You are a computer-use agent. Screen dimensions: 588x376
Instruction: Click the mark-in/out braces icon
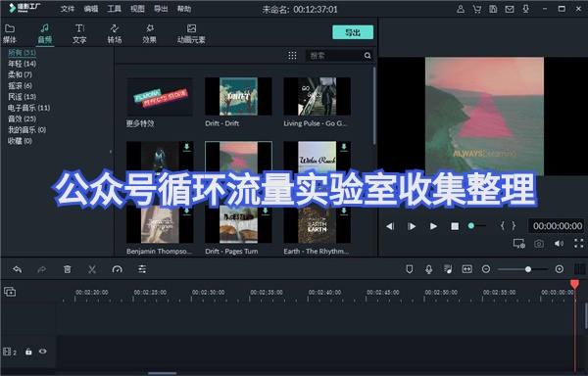pyautogui.click(x=508, y=226)
